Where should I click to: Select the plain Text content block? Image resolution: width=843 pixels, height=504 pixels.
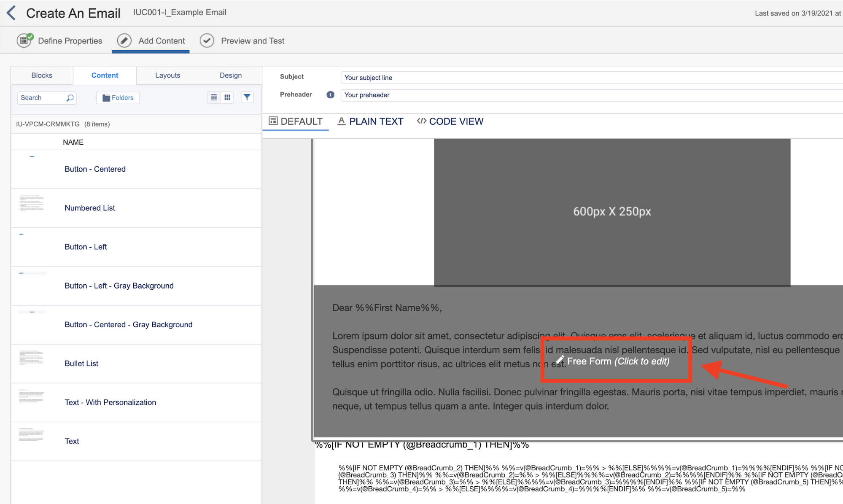coord(136,441)
